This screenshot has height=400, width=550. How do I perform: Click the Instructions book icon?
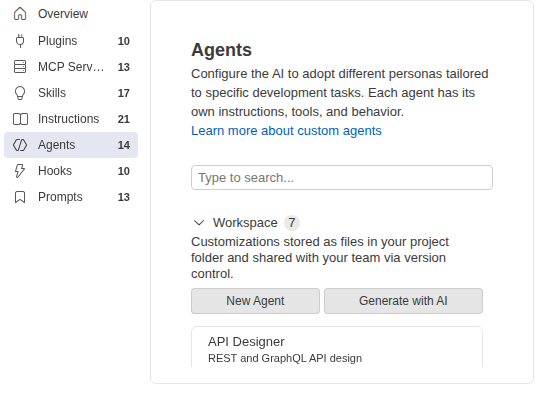click(x=20, y=119)
